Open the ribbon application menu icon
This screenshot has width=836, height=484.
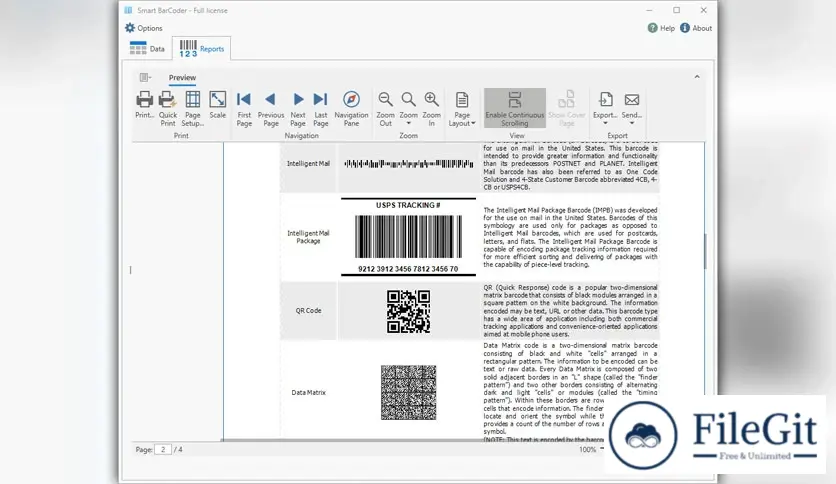click(x=145, y=78)
